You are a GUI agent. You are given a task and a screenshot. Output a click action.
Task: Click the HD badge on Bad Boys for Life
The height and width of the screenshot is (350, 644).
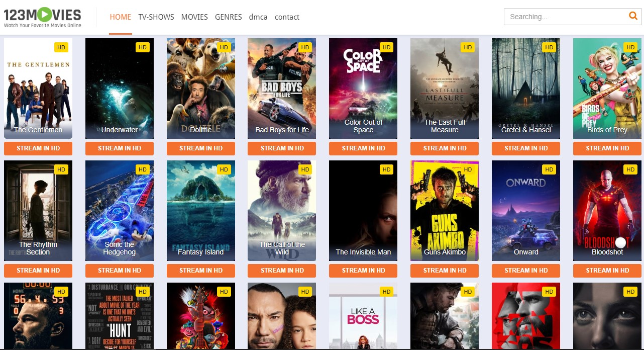pos(305,47)
